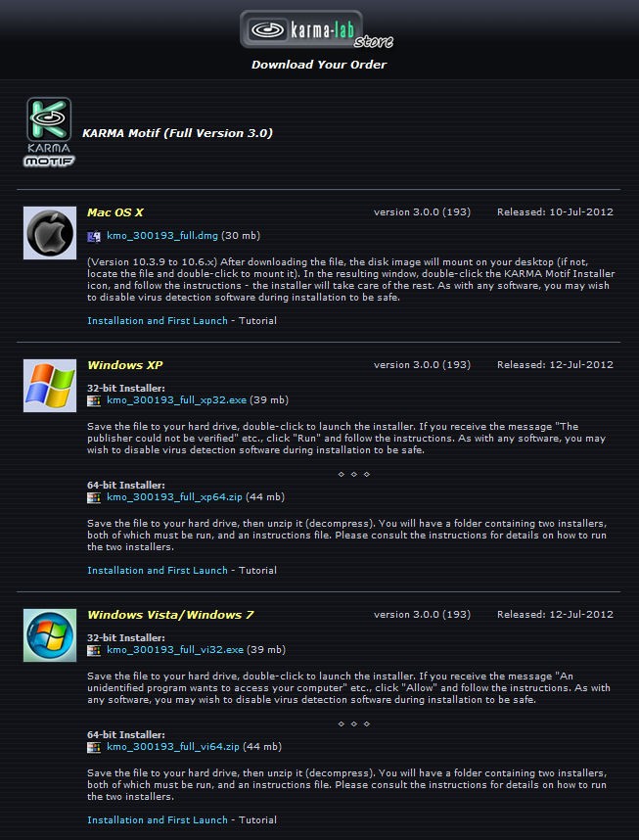Click the Windows Vista/Windows 7 heading
Screen dimensions: 639x840
[170, 615]
